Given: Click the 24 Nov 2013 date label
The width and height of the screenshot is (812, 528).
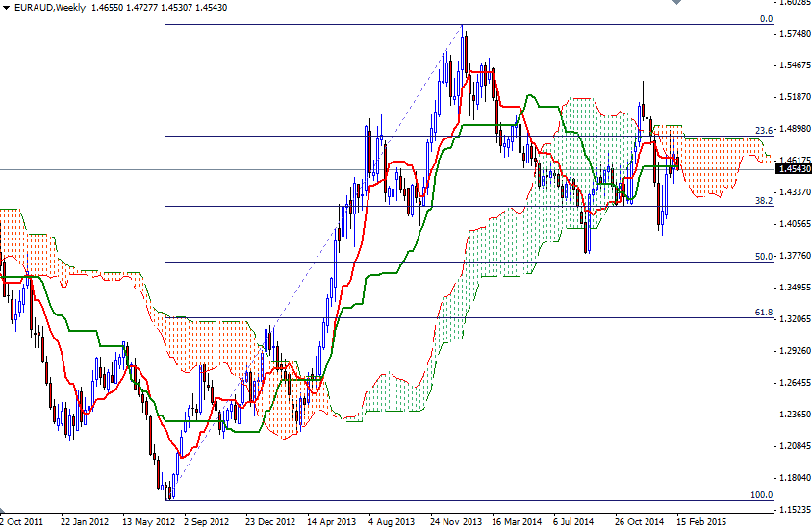Looking at the screenshot, I should (456, 521).
